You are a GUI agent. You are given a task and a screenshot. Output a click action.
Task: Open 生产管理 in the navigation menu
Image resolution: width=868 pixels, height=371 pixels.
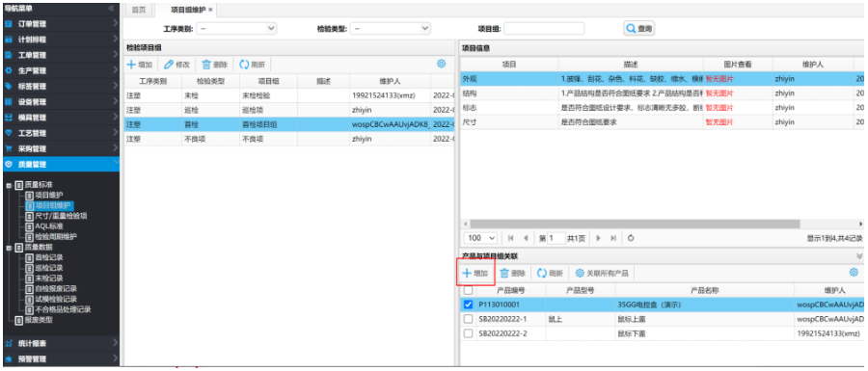(60, 70)
